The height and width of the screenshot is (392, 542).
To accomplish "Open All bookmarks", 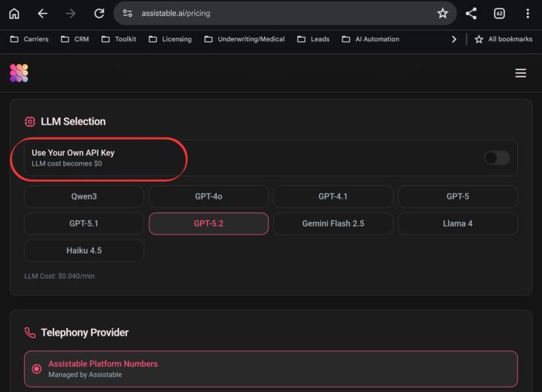I will pos(504,39).
